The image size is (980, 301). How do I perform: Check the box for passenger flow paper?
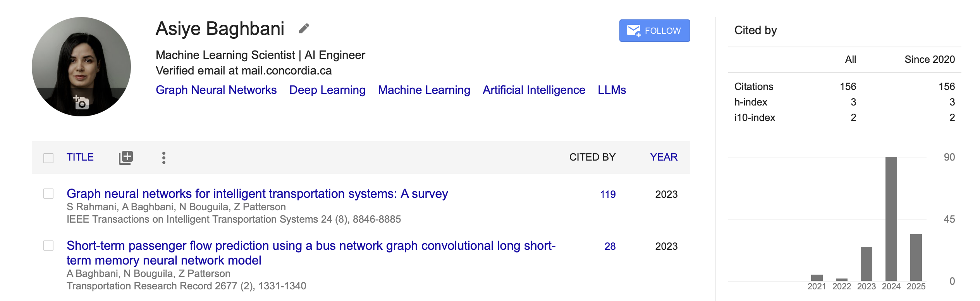[48, 246]
